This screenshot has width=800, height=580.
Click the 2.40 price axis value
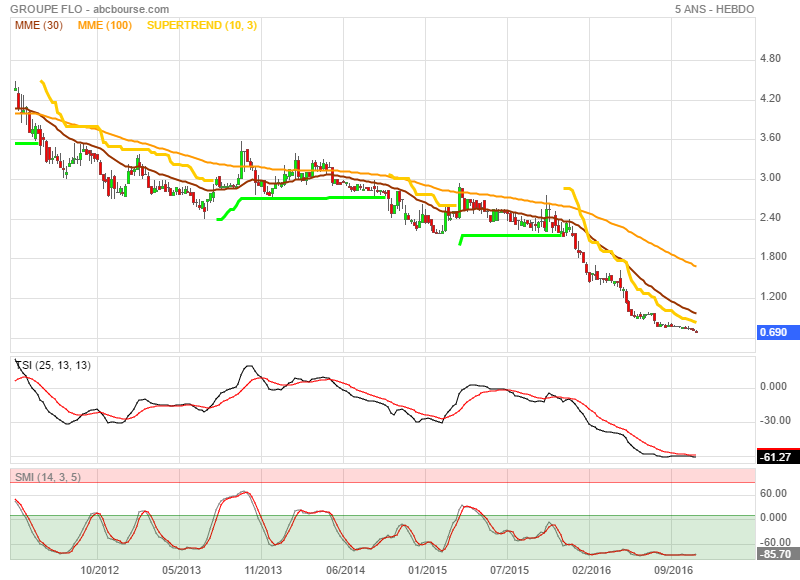pos(770,217)
